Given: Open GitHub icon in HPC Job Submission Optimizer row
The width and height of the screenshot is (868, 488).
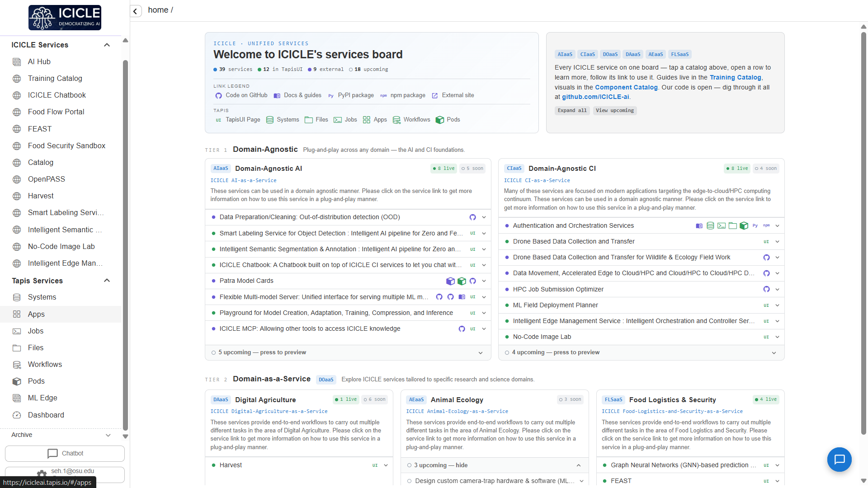Looking at the screenshot, I should click(x=766, y=289).
